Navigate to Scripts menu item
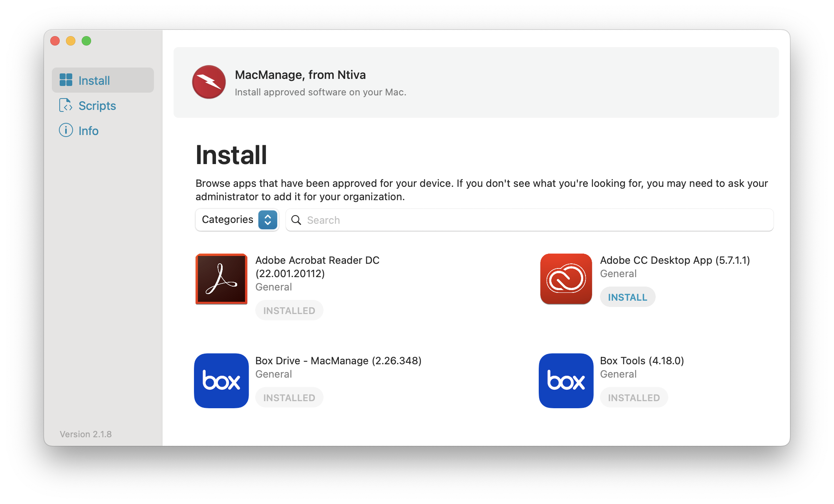This screenshot has width=834, height=504. [97, 106]
